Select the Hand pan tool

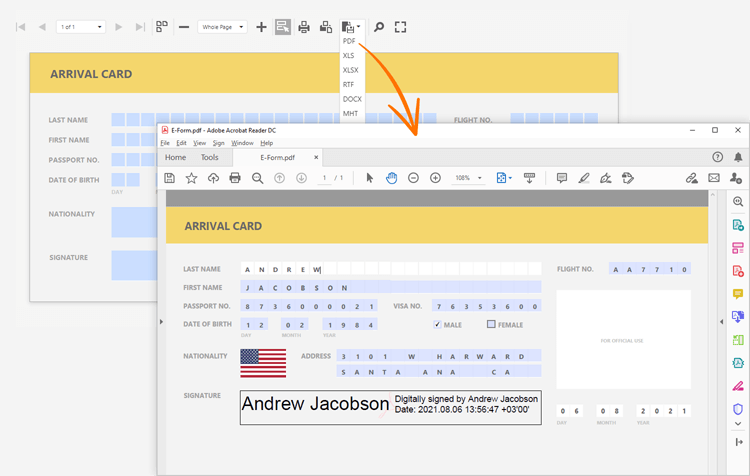coord(391,178)
